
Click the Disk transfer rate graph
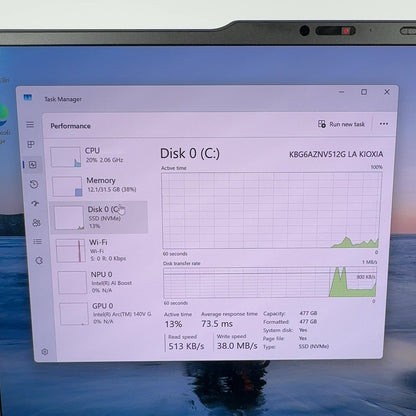[270, 282]
